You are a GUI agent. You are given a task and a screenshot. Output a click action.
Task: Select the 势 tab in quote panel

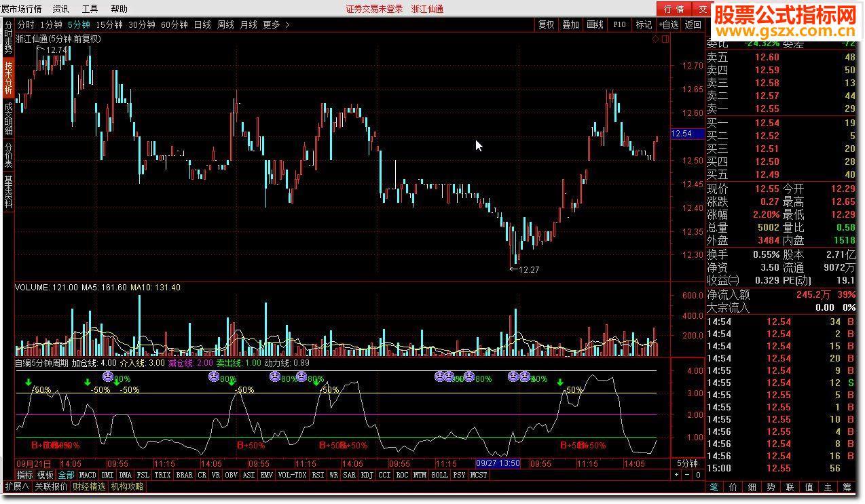(771, 486)
